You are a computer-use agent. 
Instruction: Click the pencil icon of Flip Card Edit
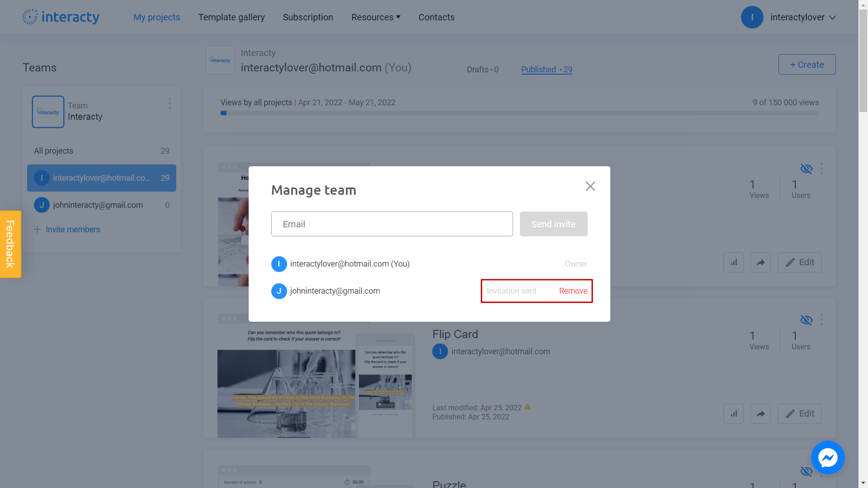tap(790, 414)
